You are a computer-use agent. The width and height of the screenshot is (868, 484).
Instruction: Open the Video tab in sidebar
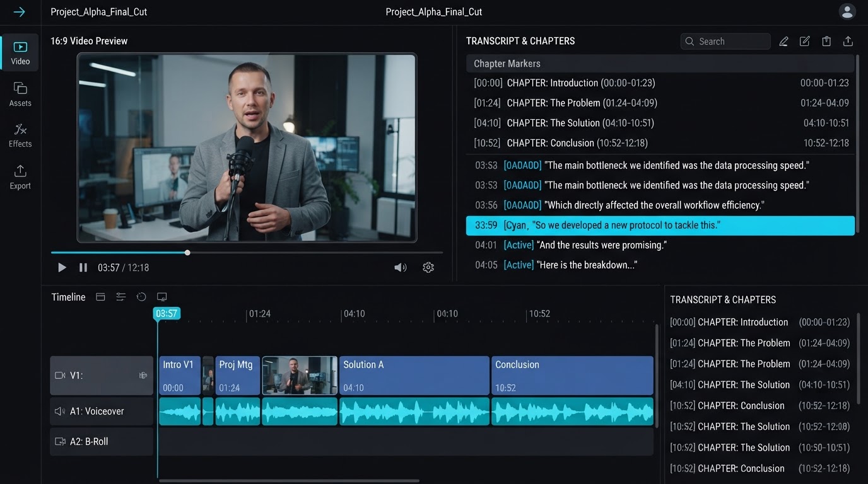(20, 52)
